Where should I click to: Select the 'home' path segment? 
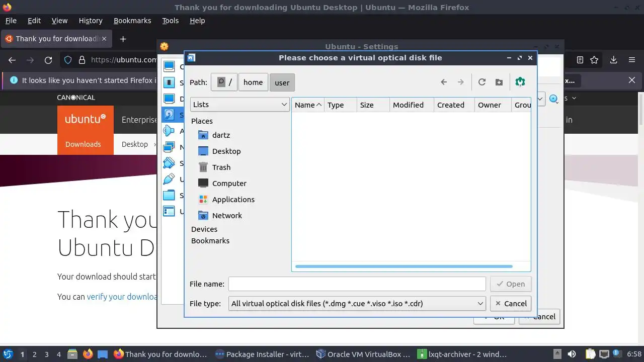(x=253, y=82)
